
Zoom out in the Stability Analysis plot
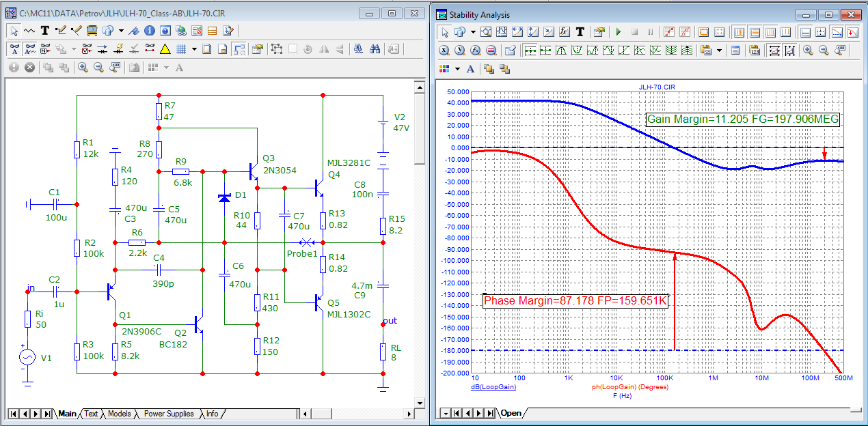tap(824, 51)
